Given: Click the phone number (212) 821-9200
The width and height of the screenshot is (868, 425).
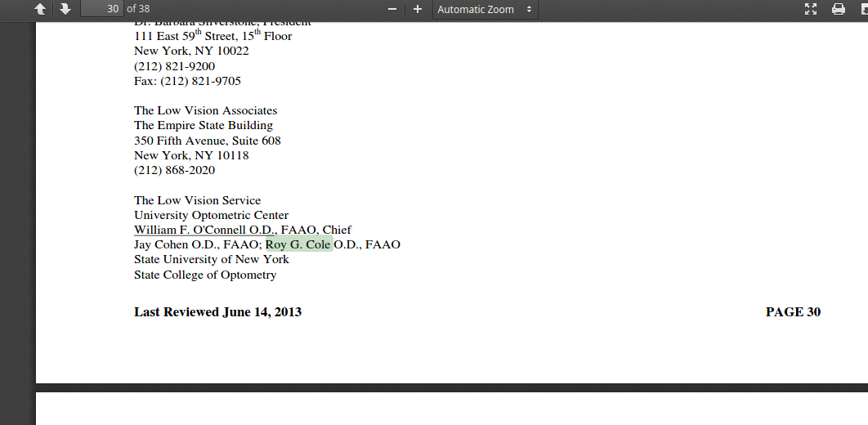Looking at the screenshot, I should pos(174,66).
